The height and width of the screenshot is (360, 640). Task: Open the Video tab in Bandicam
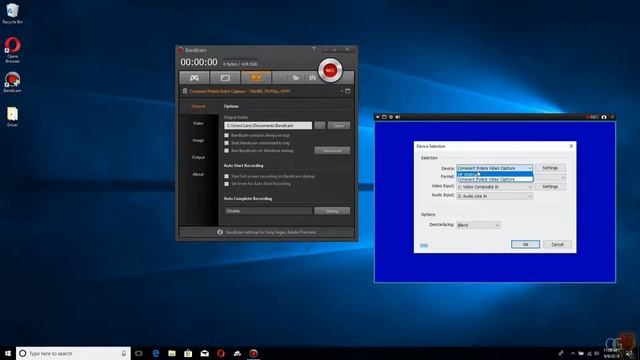pyautogui.click(x=198, y=123)
